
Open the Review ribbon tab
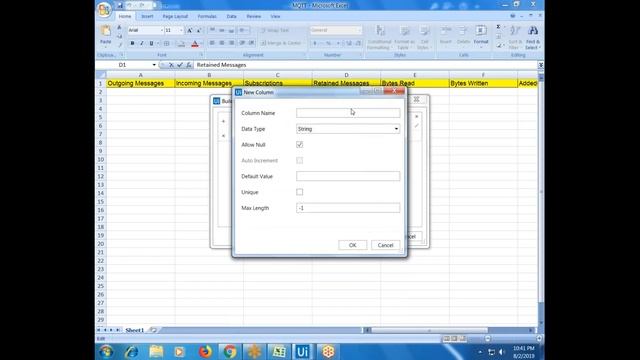tap(253, 16)
